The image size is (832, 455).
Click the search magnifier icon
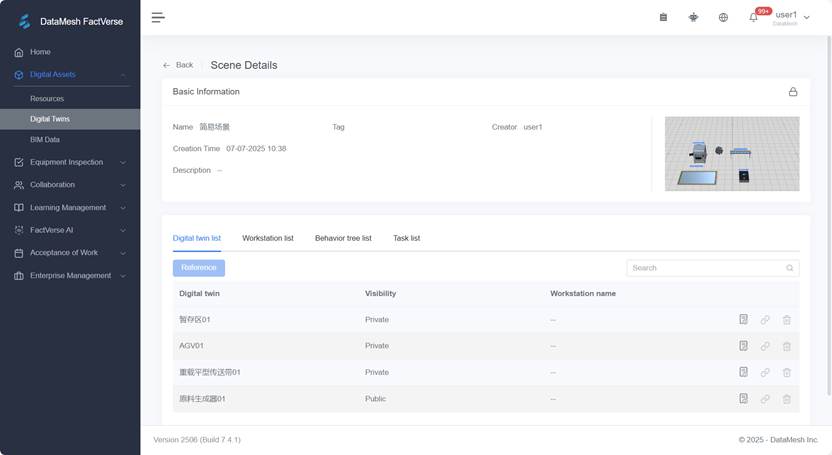[790, 268]
